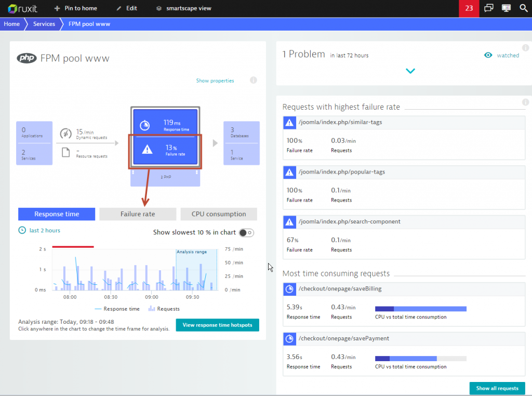532x396 pixels.
Task: Click info icon on Problem panel
Action: (526, 48)
